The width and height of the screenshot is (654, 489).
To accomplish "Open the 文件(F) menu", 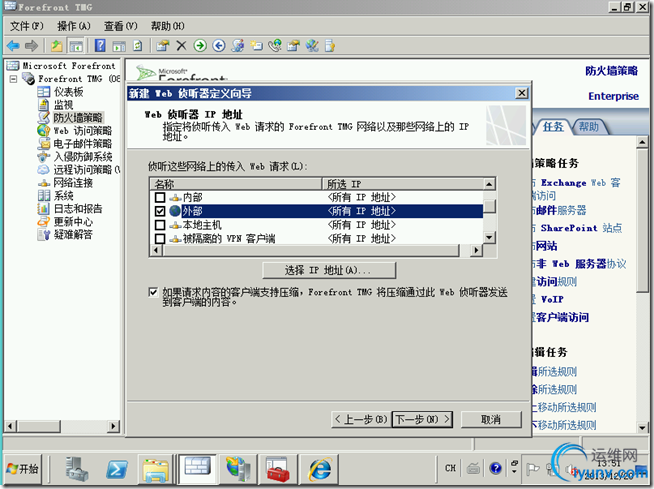I will 27,26.
